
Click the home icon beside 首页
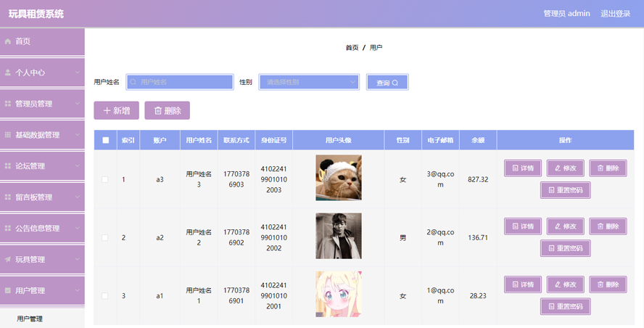(x=7, y=41)
